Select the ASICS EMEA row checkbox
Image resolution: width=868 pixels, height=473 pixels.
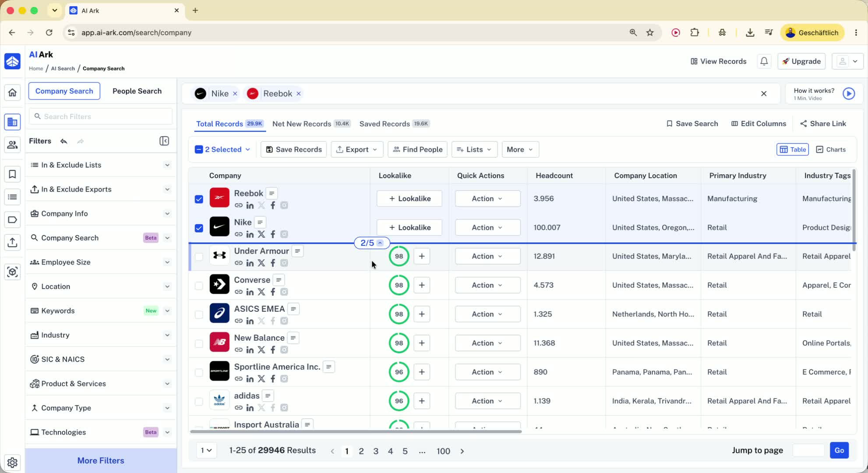(x=199, y=315)
